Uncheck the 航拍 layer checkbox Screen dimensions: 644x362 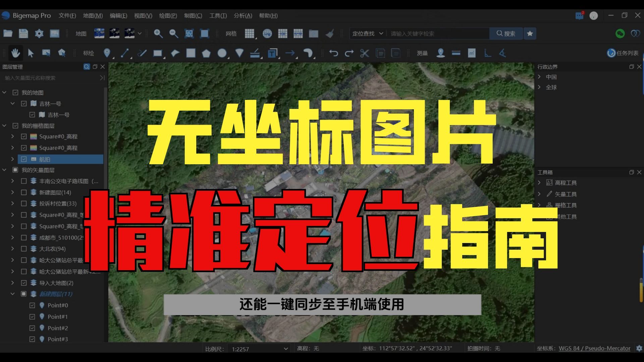click(x=24, y=159)
